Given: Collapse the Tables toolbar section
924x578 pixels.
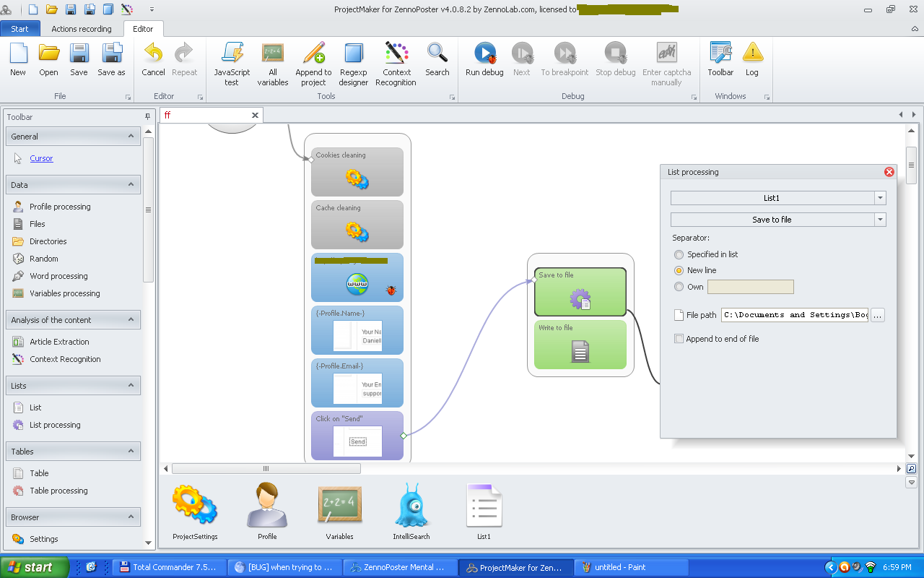Looking at the screenshot, I should (x=131, y=451).
